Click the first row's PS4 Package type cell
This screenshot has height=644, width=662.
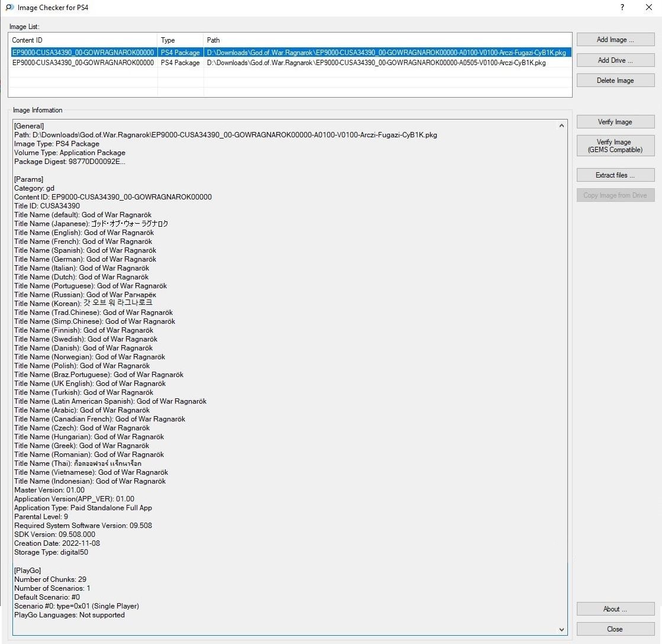[180, 52]
